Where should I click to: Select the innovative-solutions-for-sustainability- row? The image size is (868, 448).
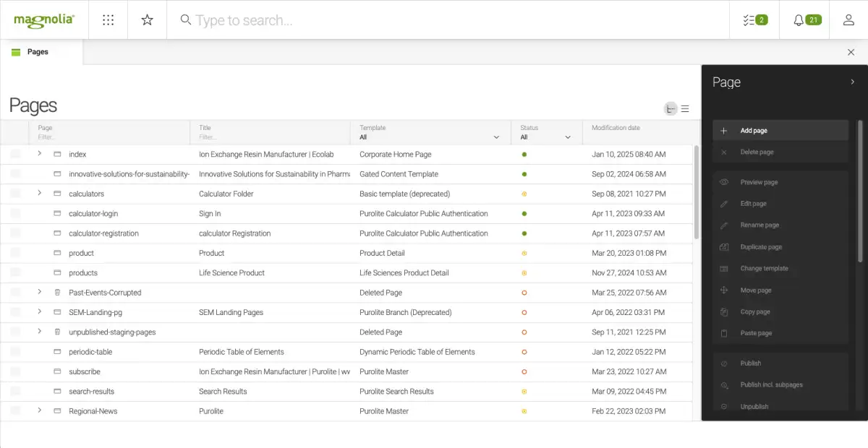point(346,174)
